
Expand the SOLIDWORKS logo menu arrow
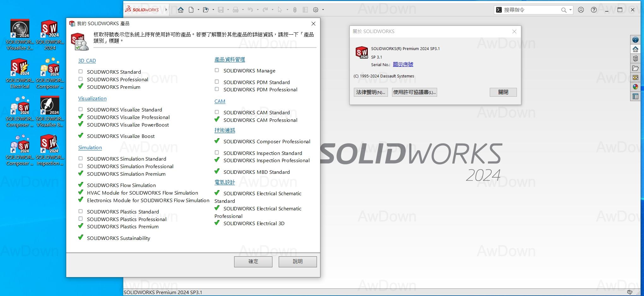tap(166, 10)
